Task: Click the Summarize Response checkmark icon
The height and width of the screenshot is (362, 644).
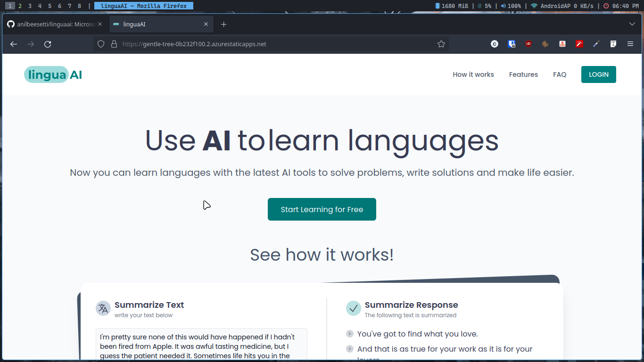Action: (353, 308)
